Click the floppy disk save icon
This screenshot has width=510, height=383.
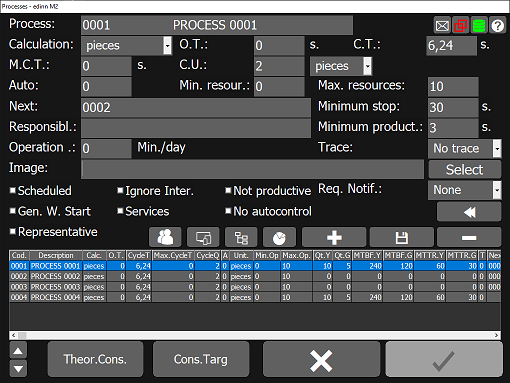pos(402,237)
